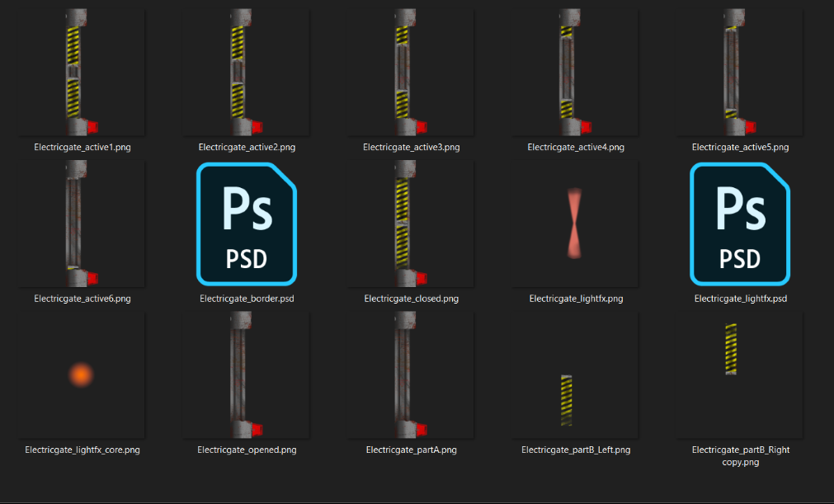Select the Electricgate_lightfx.psd Photoshop icon
834x504 pixels.
point(740,224)
